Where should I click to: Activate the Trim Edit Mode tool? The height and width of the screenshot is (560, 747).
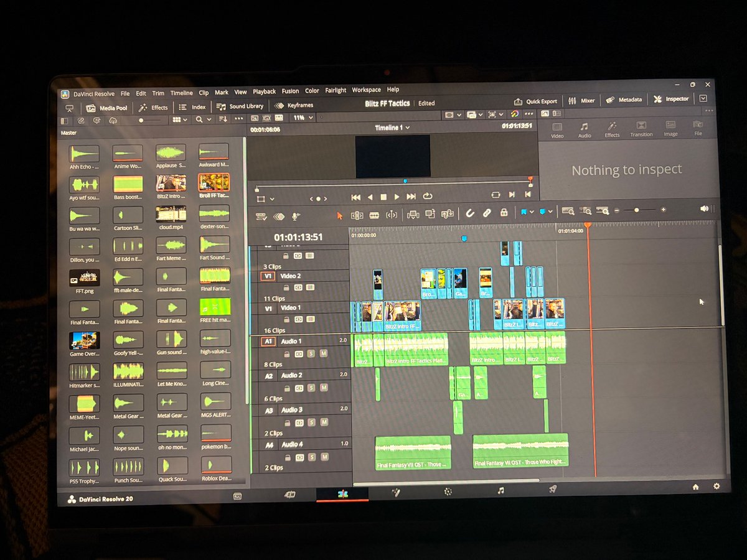(x=357, y=215)
